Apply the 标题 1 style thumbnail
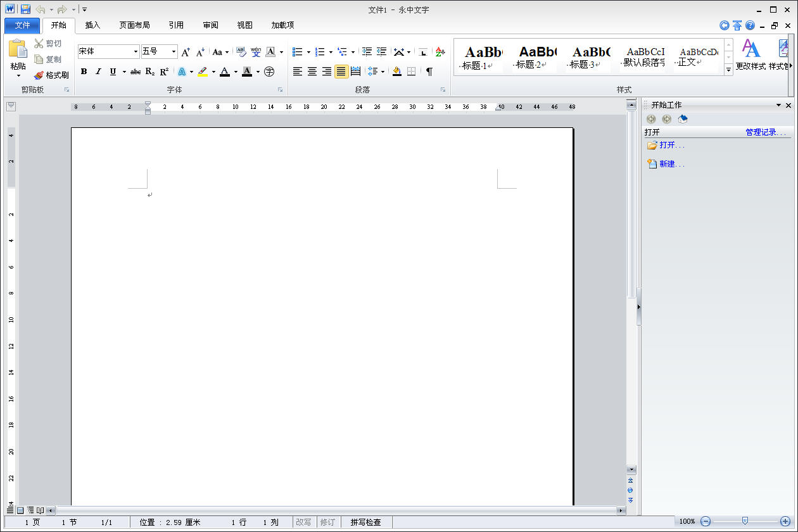This screenshot has height=532, width=798. pyautogui.click(x=481, y=58)
